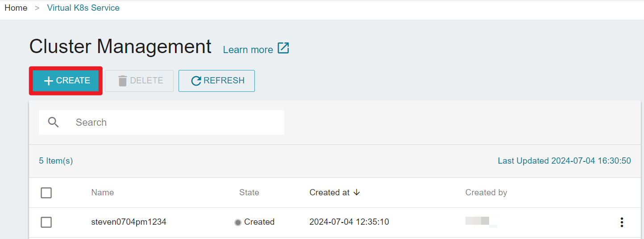The width and height of the screenshot is (644, 239).
Task: Open the Learn more external link icon
Action: [283, 48]
